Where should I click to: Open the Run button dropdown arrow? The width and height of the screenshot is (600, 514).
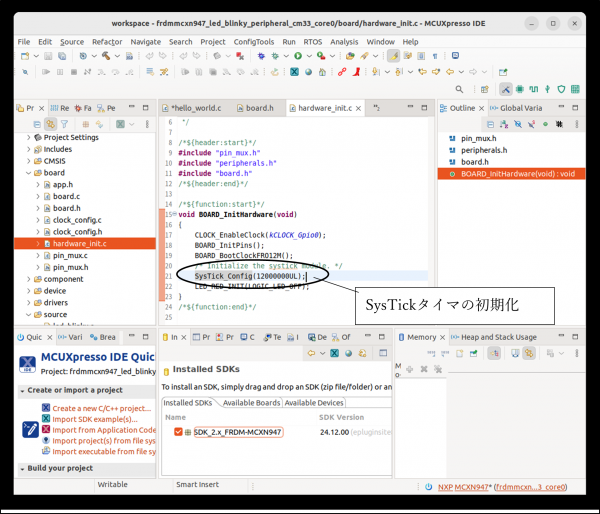click(309, 56)
